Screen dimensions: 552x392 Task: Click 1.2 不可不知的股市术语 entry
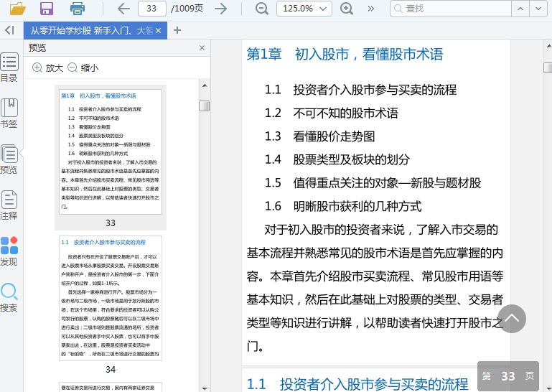pos(331,113)
